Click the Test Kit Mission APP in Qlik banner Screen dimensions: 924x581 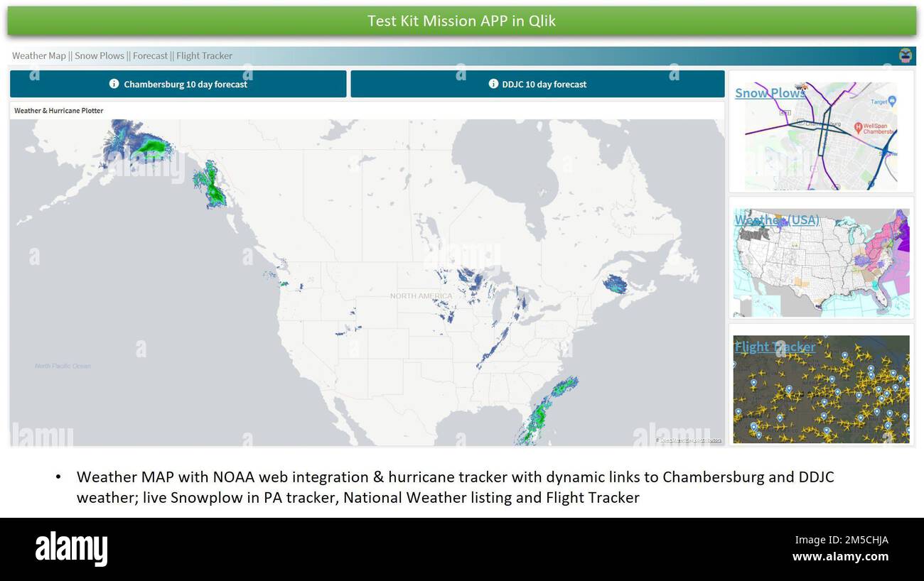click(x=461, y=21)
